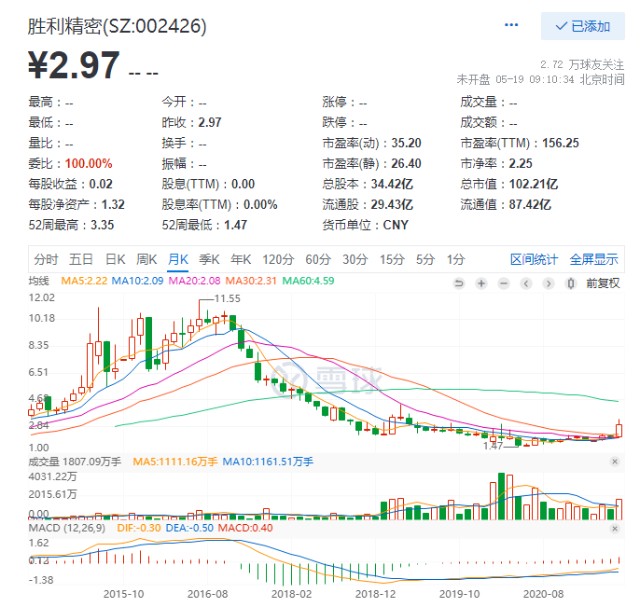Toggle the candlestick style icon
The height and width of the screenshot is (607, 640).
tap(571, 283)
